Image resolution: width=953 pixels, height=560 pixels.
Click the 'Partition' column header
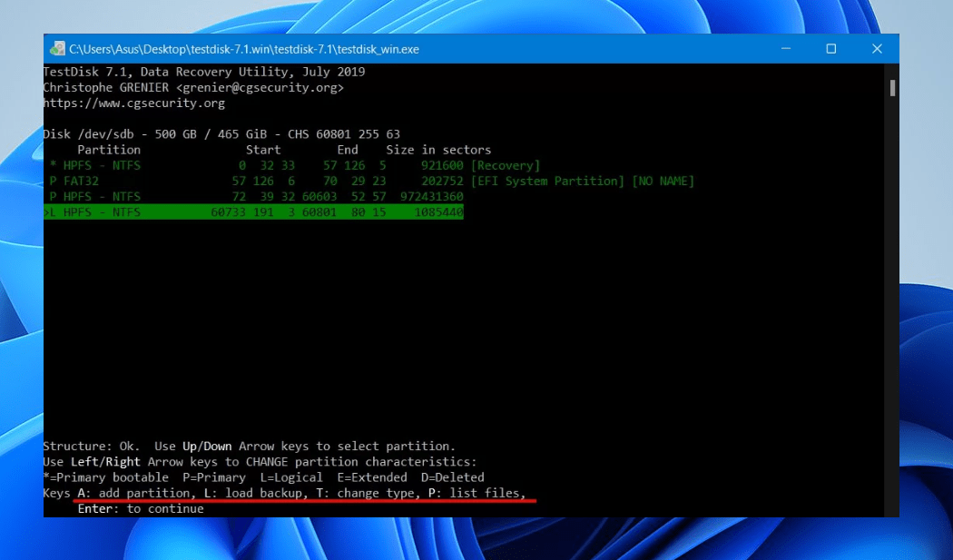pos(109,150)
